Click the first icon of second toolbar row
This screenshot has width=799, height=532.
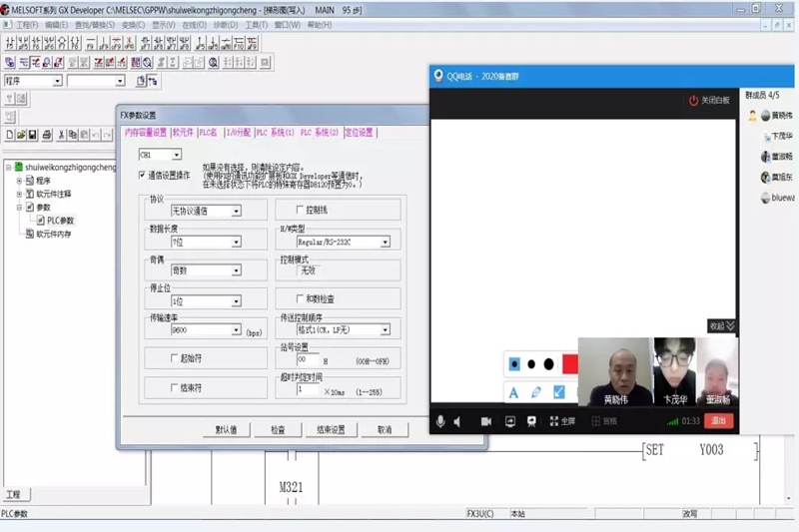(10, 62)
